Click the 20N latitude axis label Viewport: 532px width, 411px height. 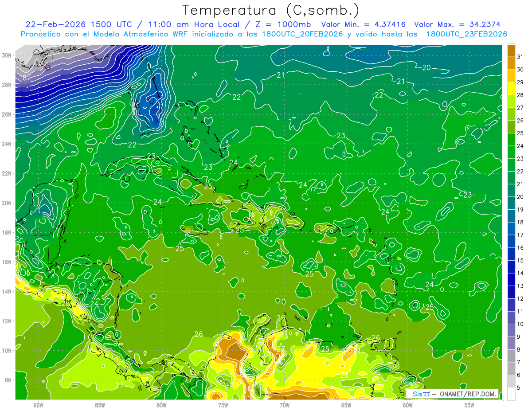tap(7, 203)
